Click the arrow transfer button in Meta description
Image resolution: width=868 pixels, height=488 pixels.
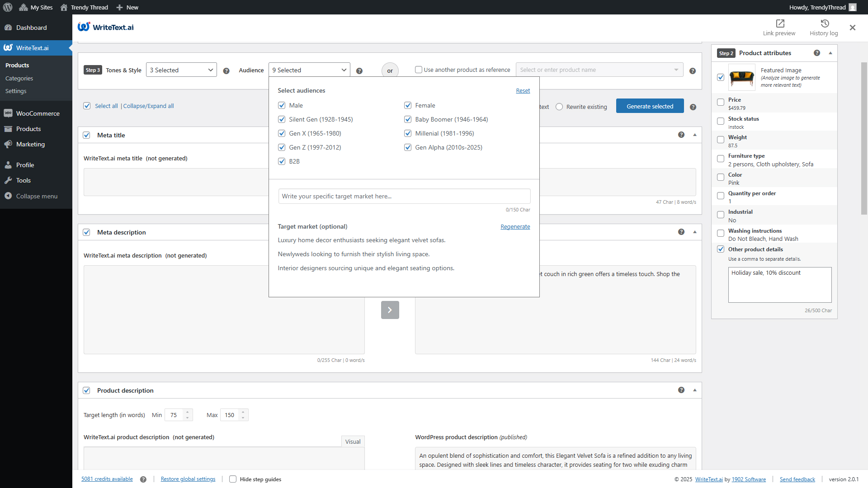[390, 310]
